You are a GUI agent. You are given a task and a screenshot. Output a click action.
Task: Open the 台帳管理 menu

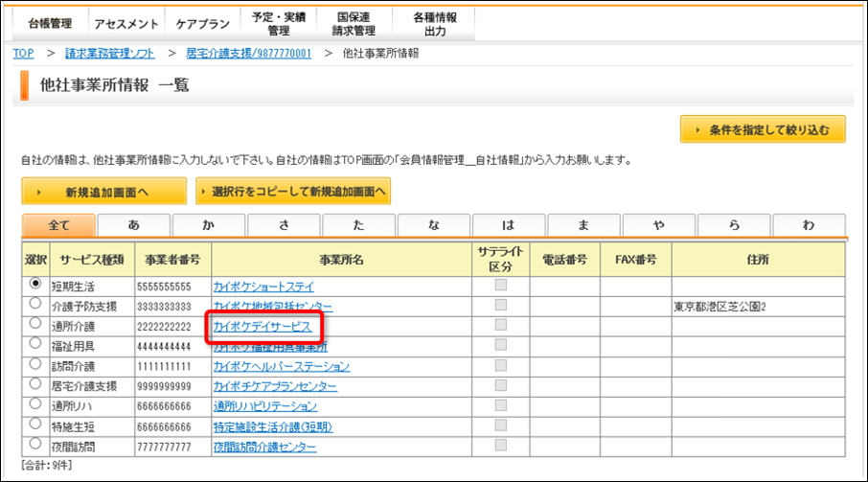coord(50,24)
